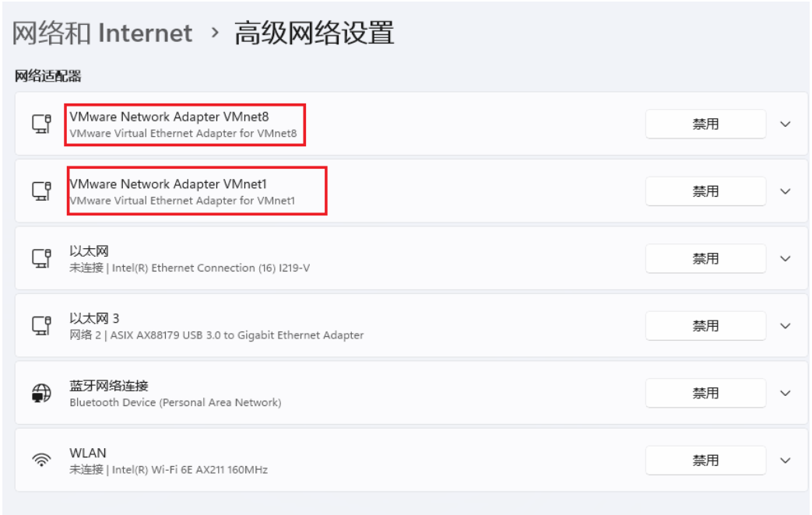Disable the VMware VMnet1 adapter
This screenshot has height=515, width=812.
pyautogui.click(x=705, y=191)
